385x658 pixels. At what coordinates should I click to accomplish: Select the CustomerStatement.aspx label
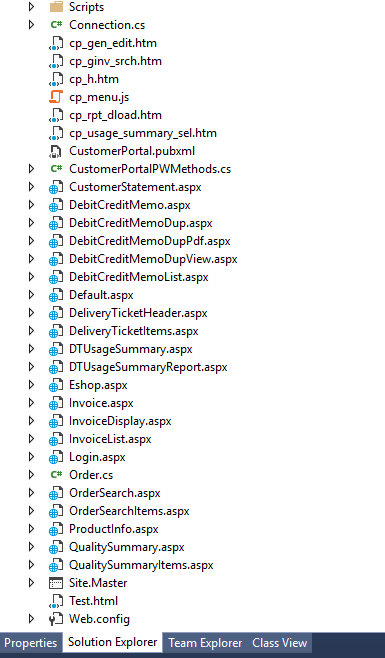point(135,187)
